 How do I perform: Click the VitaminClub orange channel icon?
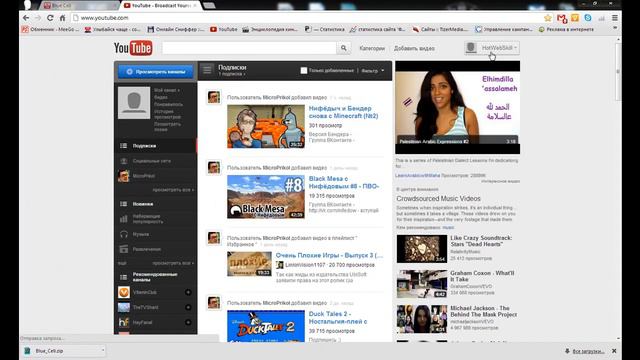tap(124, 292)
